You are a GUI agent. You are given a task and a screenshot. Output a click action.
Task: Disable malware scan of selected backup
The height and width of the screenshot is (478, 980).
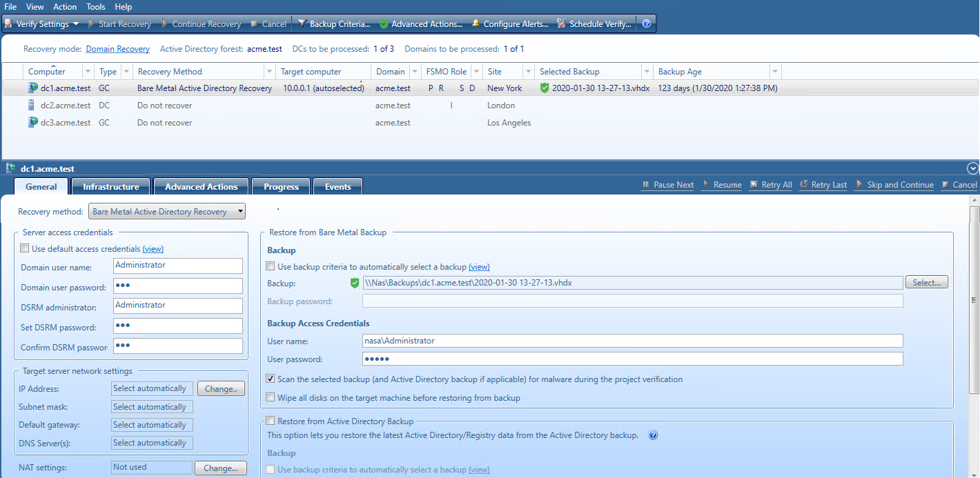271,378
